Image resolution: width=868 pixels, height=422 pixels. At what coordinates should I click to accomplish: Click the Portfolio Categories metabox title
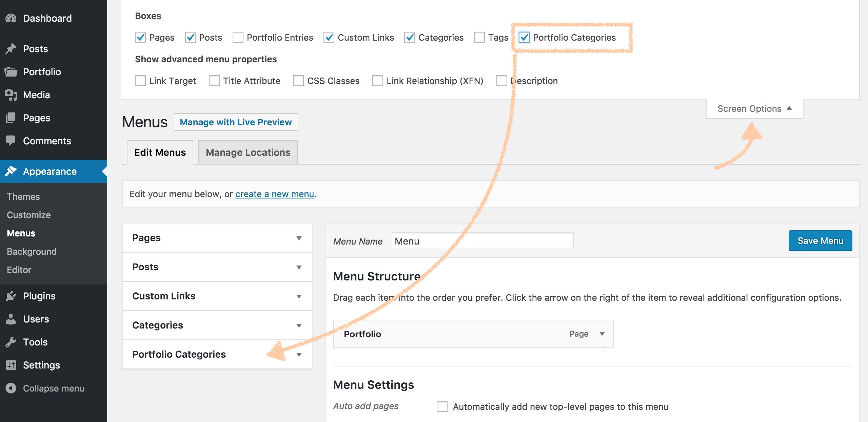179,354
